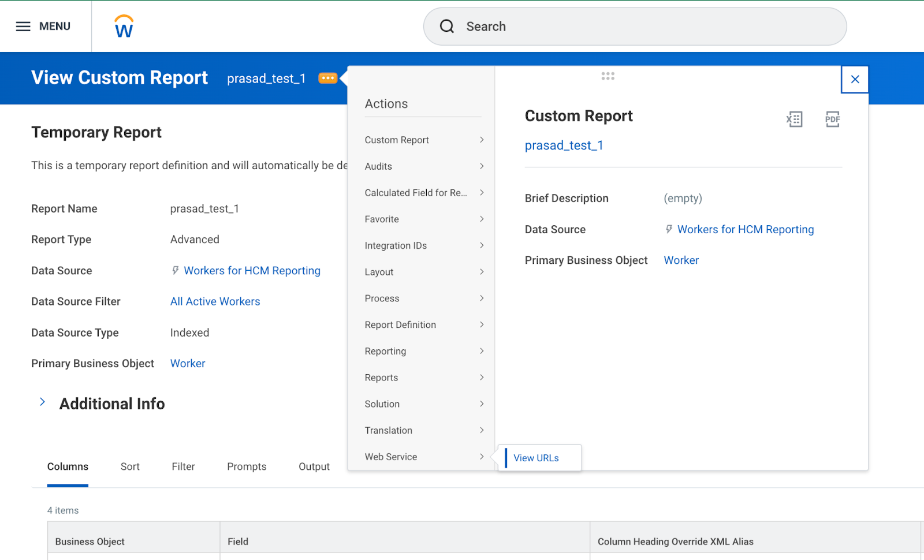Close the related actions popup
This screenshot has width=924, height=560.
(855, 79)
